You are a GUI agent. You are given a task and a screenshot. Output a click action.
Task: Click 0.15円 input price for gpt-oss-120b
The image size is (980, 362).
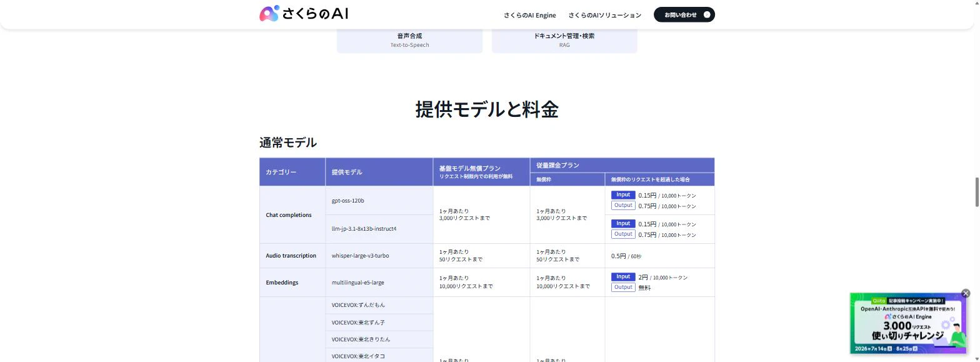(x=667, y=196)
